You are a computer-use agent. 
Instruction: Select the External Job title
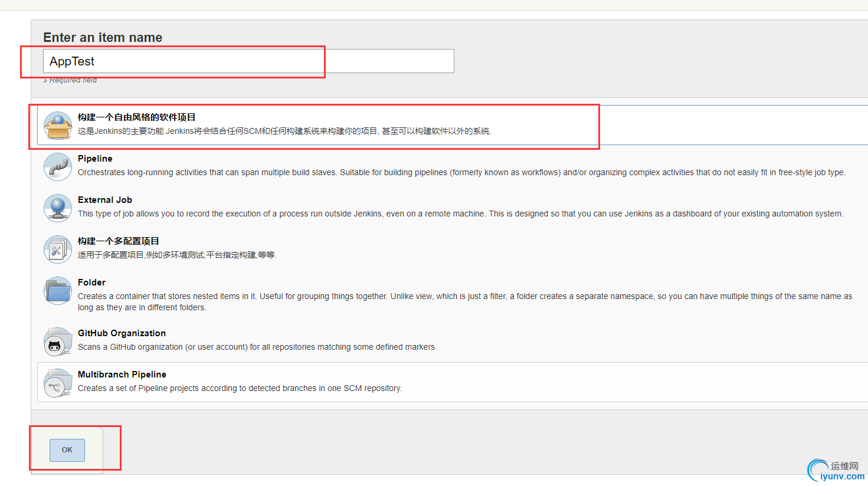[105, 200]
